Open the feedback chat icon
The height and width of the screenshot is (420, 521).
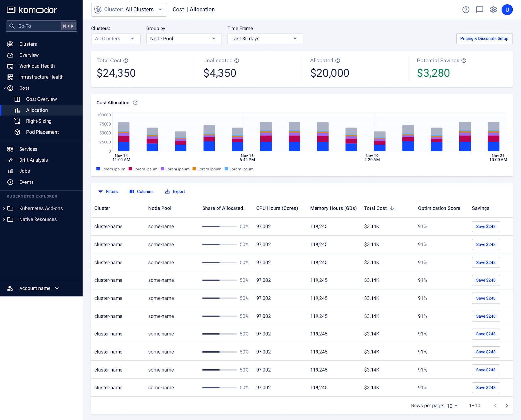point(479,10)
